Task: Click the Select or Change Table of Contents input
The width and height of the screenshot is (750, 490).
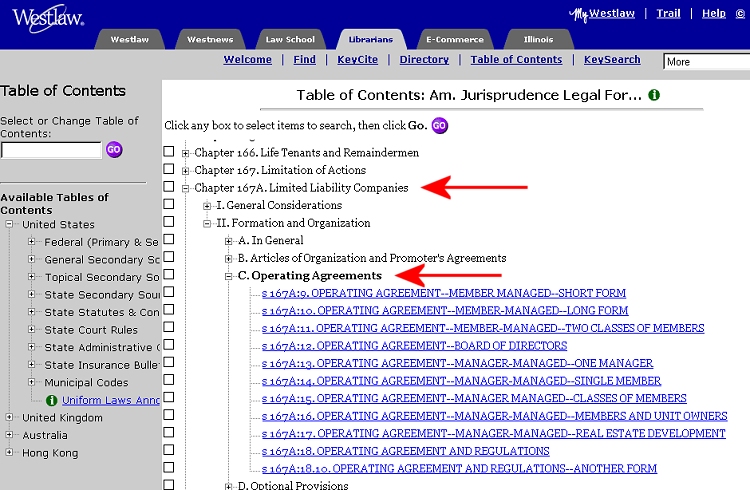Action: coord(51,150)
